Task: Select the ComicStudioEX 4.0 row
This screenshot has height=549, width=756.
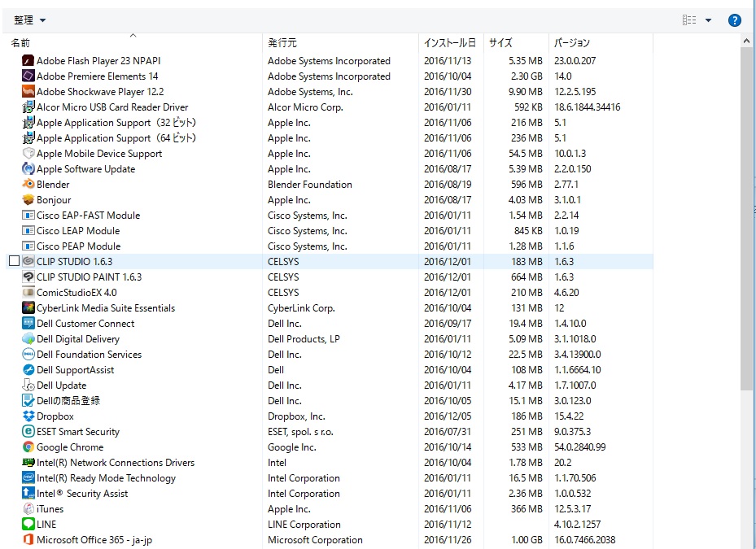Action: (x=76, y=293)
